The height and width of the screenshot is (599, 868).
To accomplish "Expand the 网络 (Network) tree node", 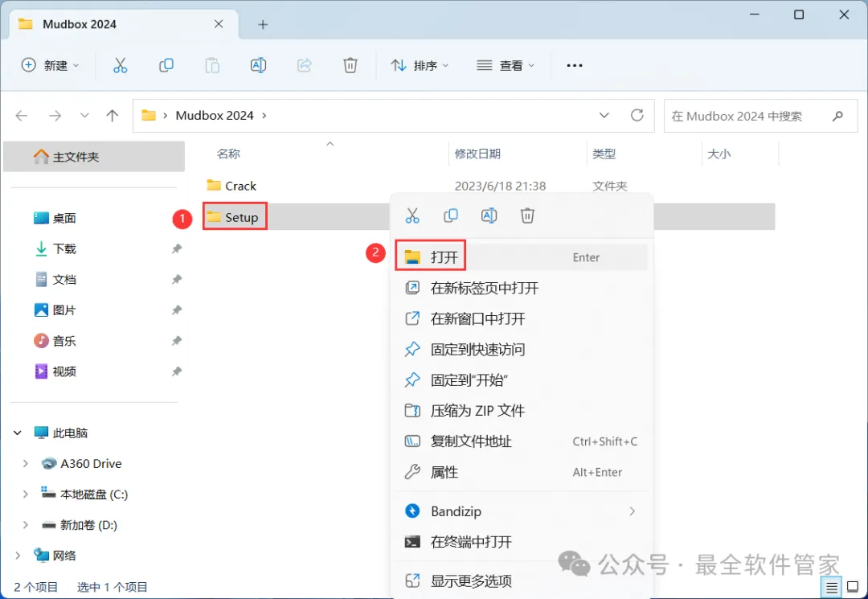I will pos(18,556).
